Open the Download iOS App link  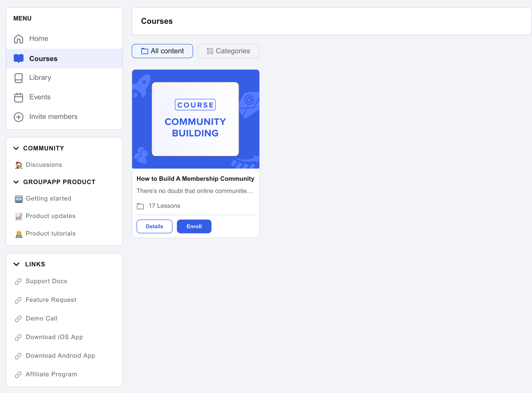tap(54, 337)
